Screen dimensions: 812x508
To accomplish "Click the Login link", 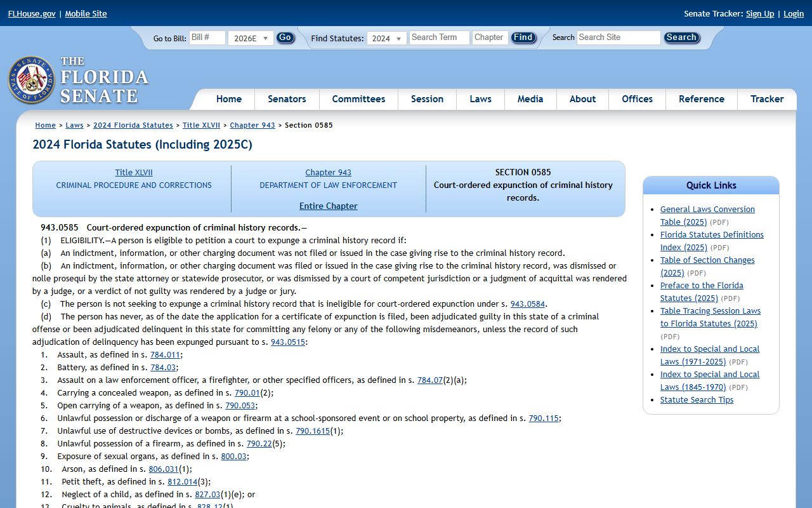I will (794, 13).
